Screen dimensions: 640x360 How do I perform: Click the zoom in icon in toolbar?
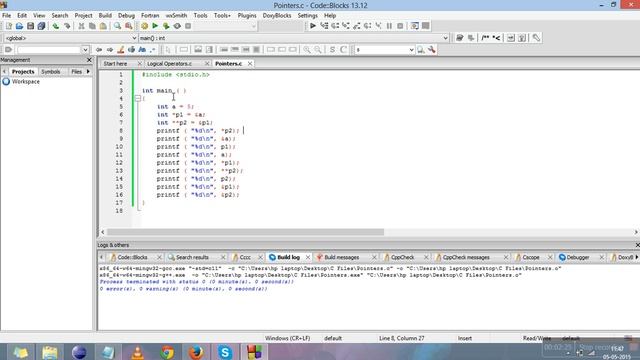pyautogui.click(x=307, y=50)
